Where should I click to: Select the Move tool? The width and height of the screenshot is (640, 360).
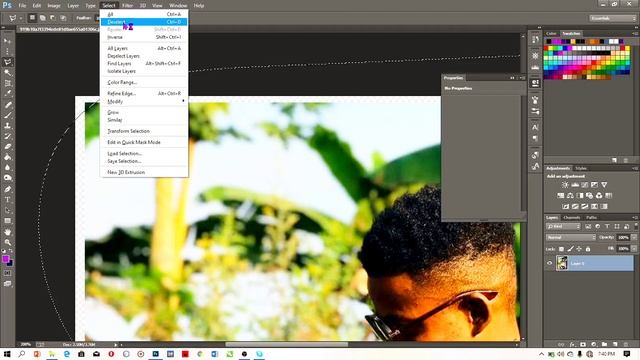point(7,41)
